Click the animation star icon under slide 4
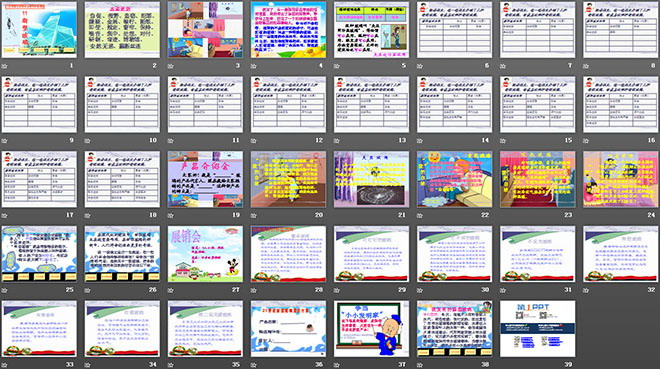 click(x=254, y=66)
